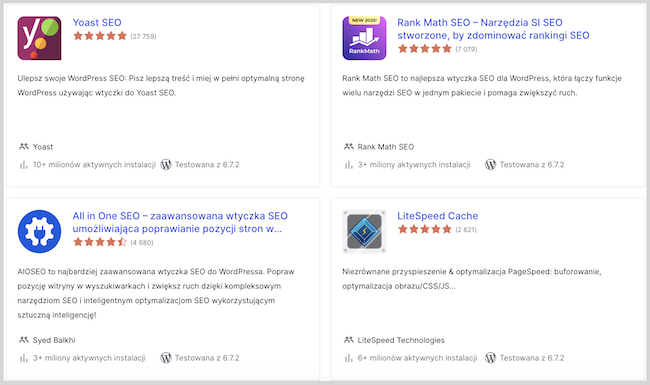
Task: Click the bar chart icon in Yoast card
Action: 24,165
